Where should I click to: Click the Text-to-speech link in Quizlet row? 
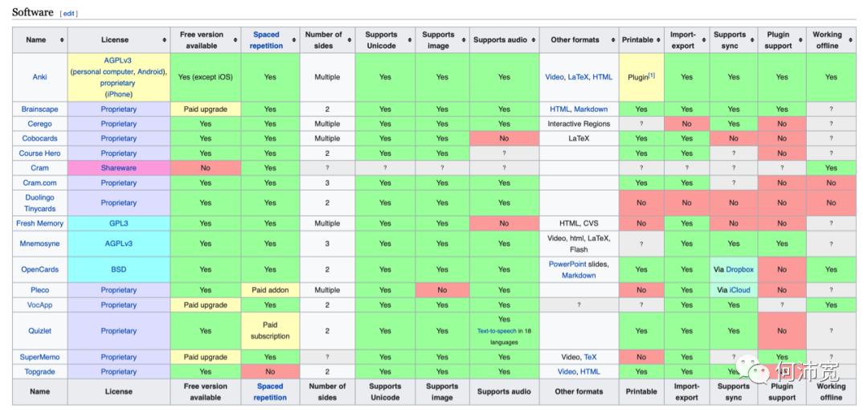coord(497,330)
